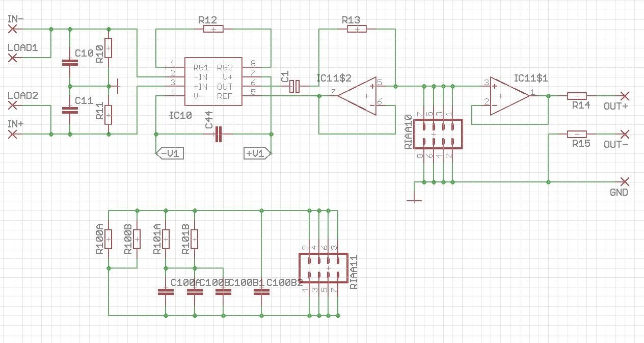Image resolution: width=644 pixels, height=343 pixels.
Task: Click the -V1 supply tag
Action: point(169,153)
